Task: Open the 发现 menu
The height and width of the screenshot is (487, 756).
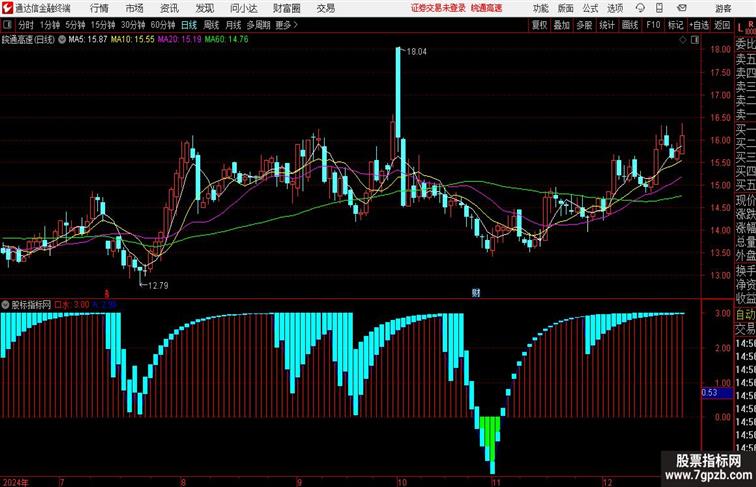Action: tap(204, 8)
